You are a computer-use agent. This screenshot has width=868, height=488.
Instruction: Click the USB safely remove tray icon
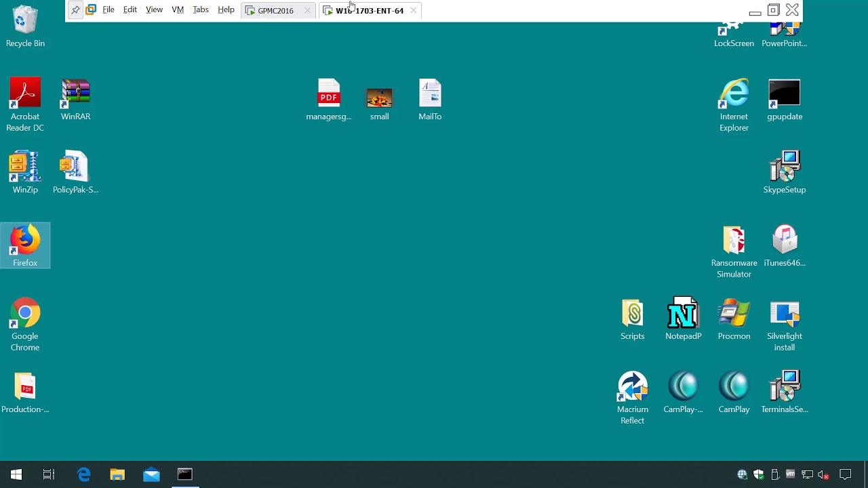(x=775, y=474)
